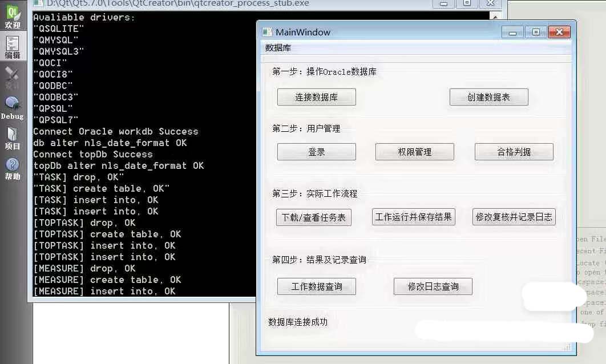Select the 设计 (Design) mode icon
606x364 pixels.
coord(13,78)
